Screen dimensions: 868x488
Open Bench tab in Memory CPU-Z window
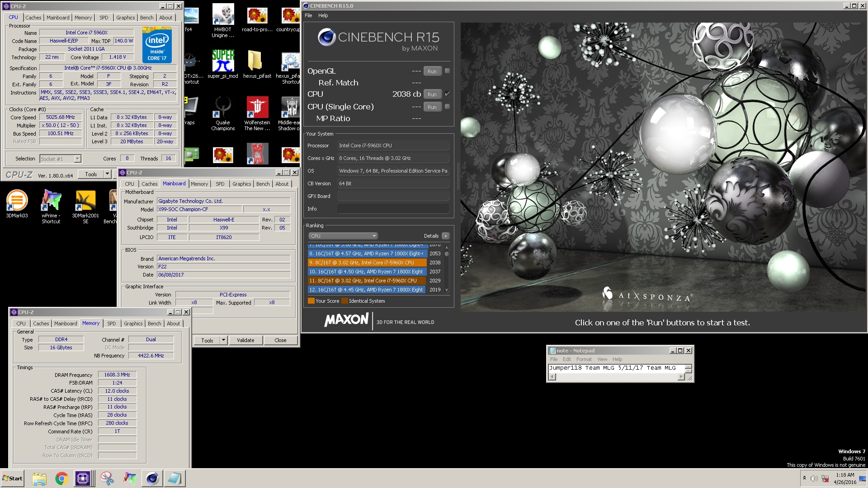coord(155,324)
